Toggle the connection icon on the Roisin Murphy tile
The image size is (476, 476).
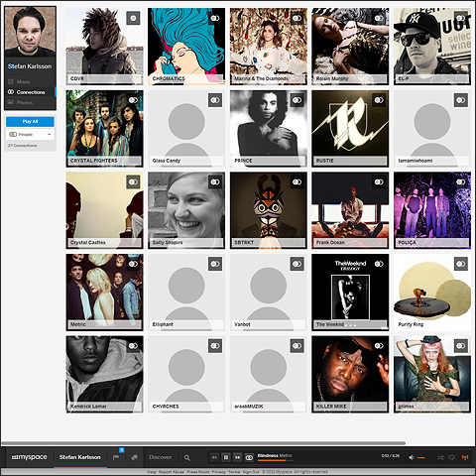click(x=379, y=18)
